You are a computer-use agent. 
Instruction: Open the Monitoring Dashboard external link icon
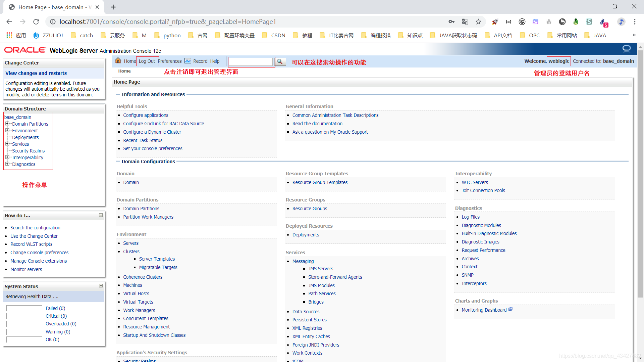pyautogui.click(x=511, y=309)
